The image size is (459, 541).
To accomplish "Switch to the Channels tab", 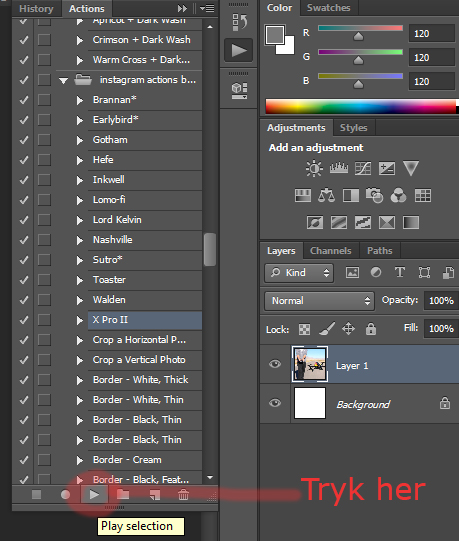I will (x=331, y=250).
